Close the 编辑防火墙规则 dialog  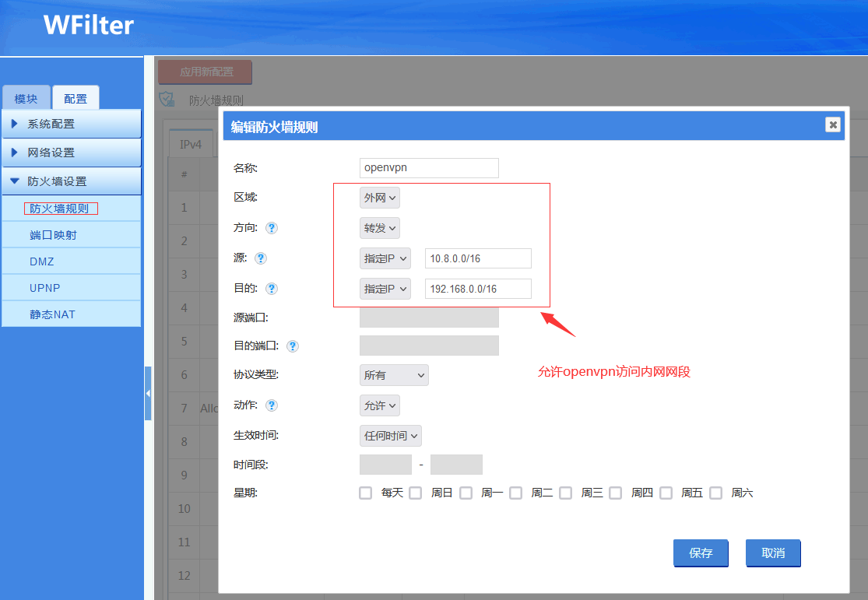click(x=832, y=125)
